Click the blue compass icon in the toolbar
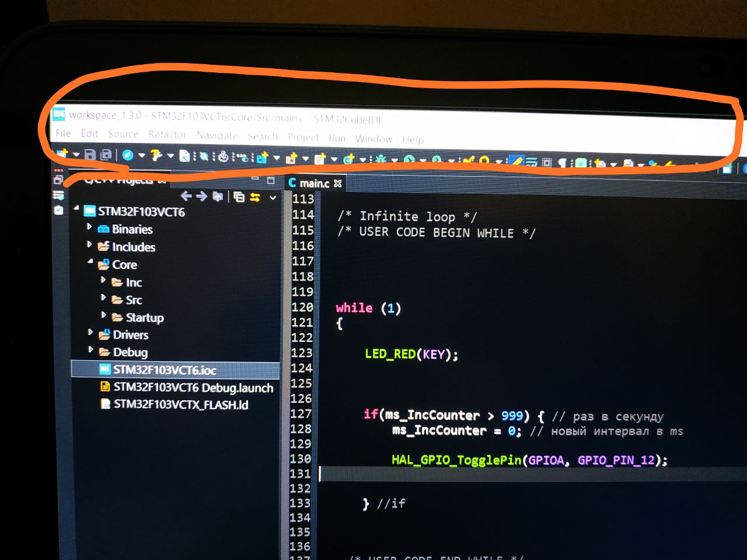Screen dimensions: 747x560 127,155
